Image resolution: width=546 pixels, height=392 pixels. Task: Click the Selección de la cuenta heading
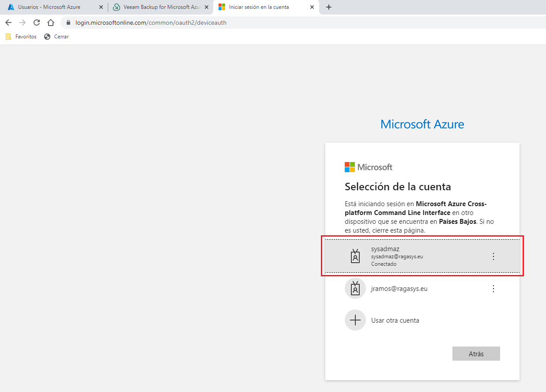click(x=398, y=187)
